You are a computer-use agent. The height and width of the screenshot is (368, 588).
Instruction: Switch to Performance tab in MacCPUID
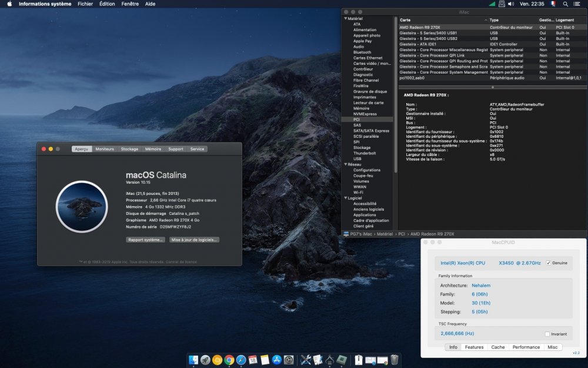(526, 347)
